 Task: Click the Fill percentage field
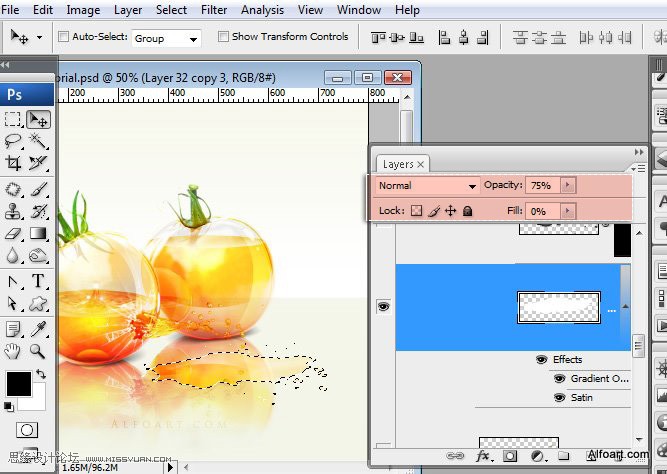click(x=543, y=211)
